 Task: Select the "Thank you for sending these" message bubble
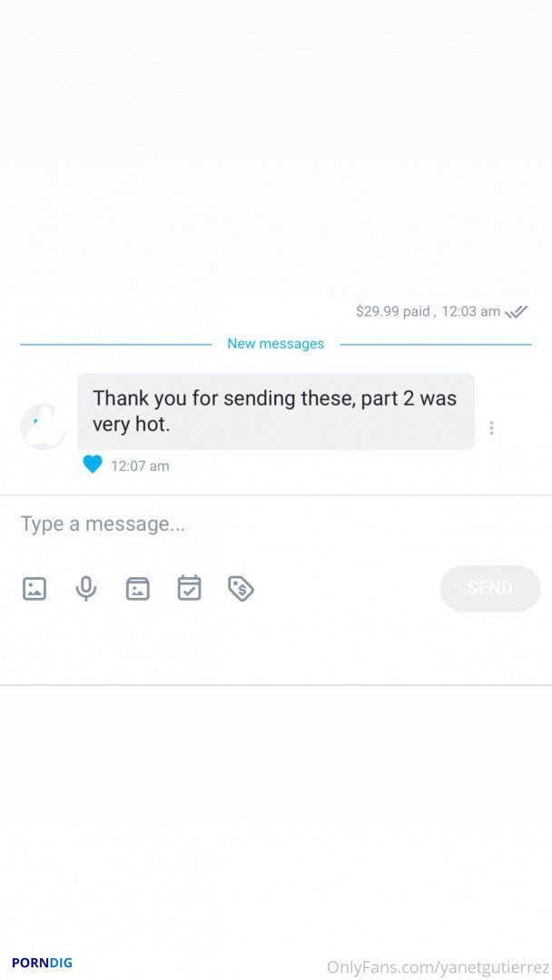click(x=276, y=411)
